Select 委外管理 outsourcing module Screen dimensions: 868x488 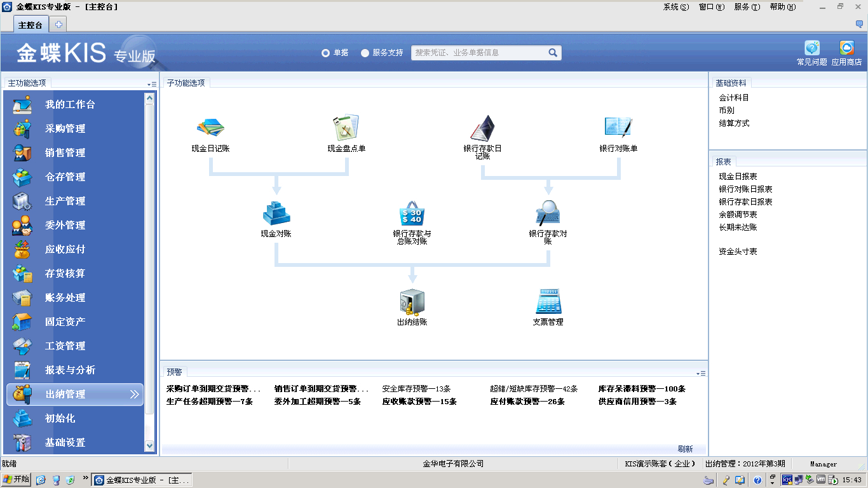coord(65,225)
